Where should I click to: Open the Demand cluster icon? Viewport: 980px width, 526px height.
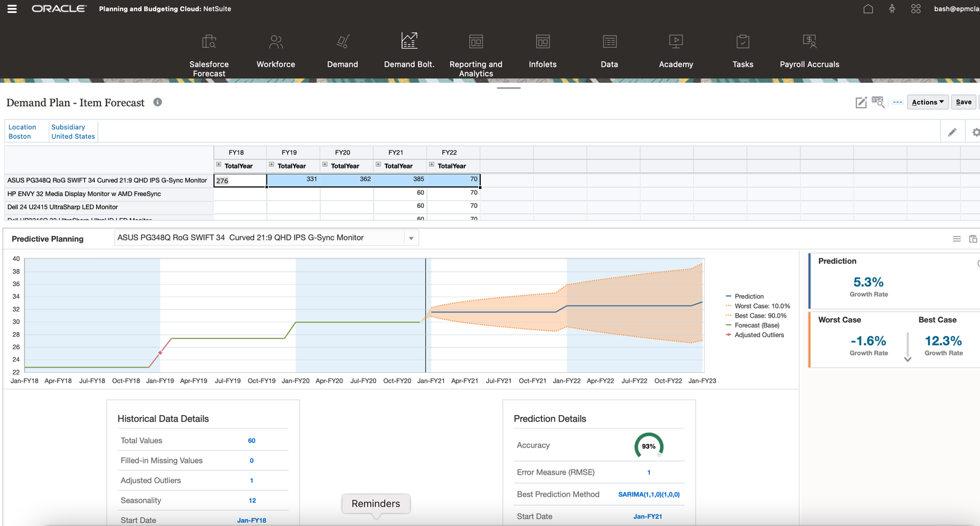point(342,41)
